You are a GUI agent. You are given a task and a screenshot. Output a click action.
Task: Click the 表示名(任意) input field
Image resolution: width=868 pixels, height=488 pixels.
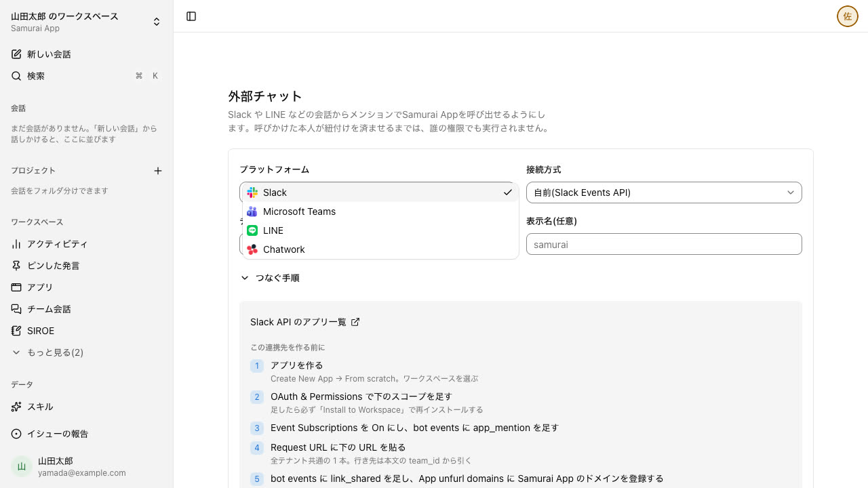664,244
